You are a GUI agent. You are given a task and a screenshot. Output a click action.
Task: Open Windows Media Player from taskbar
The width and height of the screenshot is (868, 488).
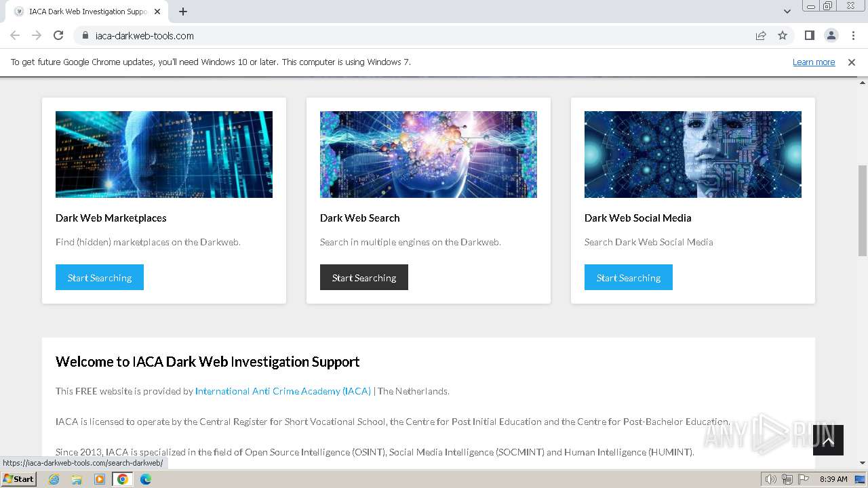coord(100,479)
